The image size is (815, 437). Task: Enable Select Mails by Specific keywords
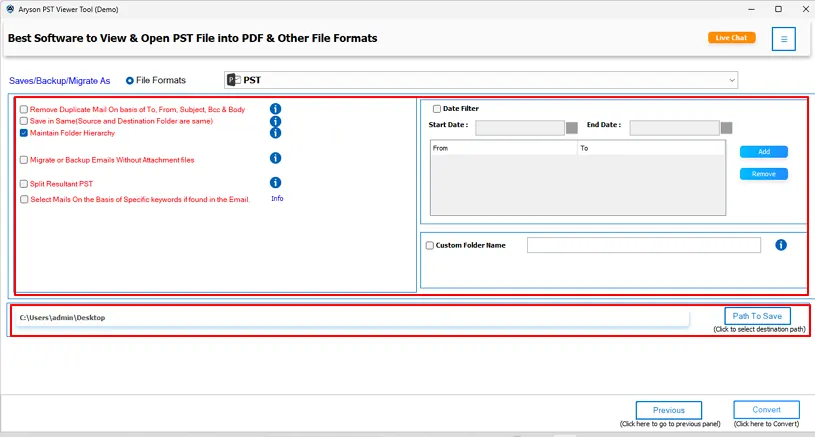point(24,200)
